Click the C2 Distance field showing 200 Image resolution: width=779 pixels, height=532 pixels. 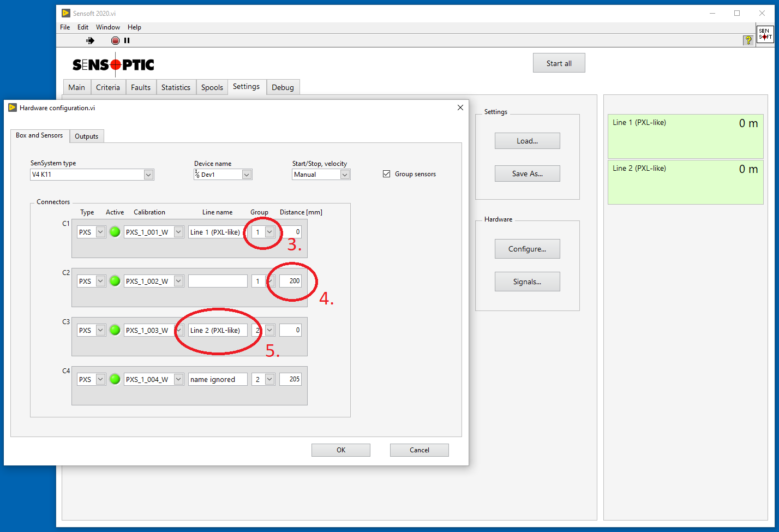point(290,281)
